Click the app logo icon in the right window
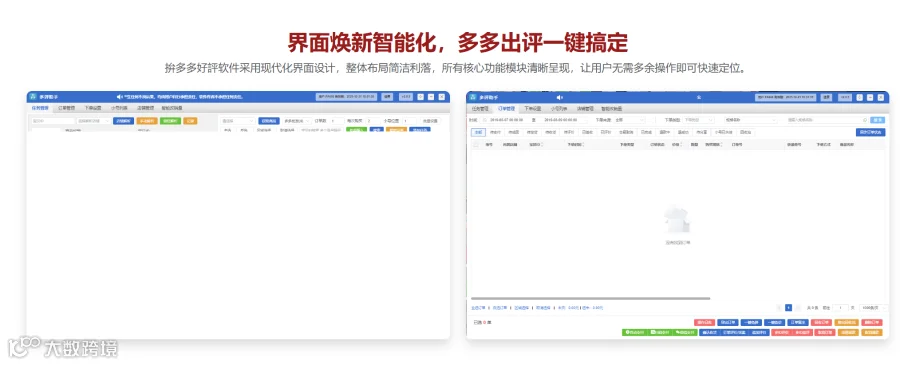This screenshot has height=365, width=900. click(x=473, y=98)
